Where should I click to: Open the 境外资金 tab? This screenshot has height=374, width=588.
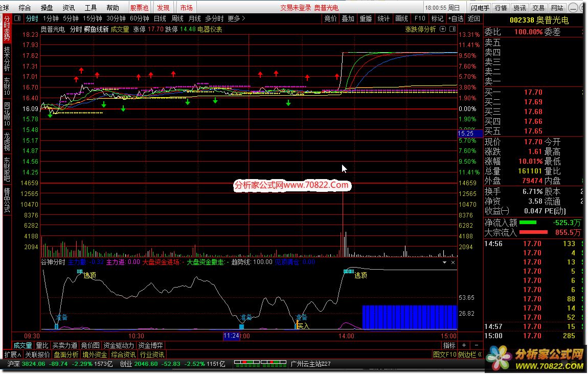coord(95,355)
